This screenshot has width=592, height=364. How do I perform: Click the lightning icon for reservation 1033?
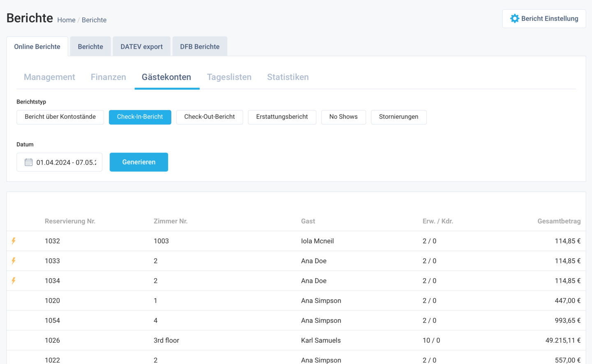tap(14, 261)
